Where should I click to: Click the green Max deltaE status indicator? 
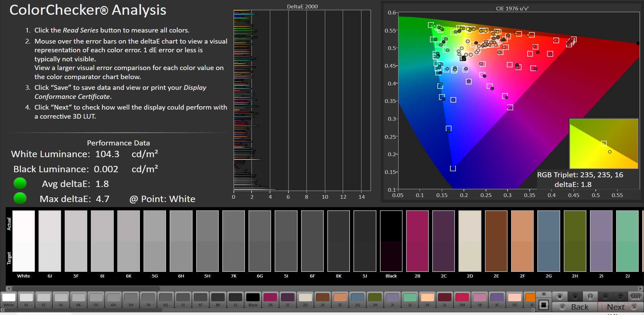[x=20, y=198]
